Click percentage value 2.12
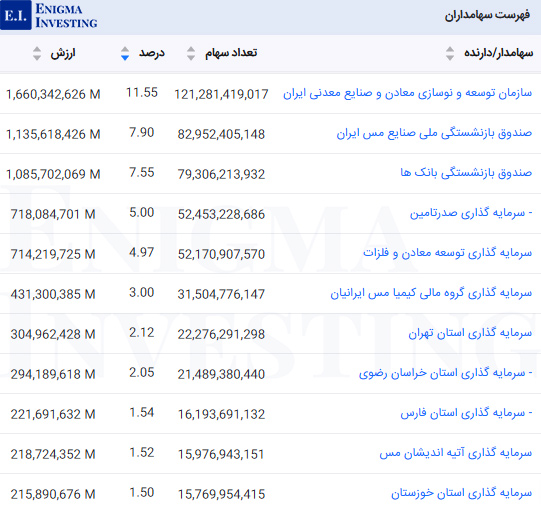 pos(142,333)
